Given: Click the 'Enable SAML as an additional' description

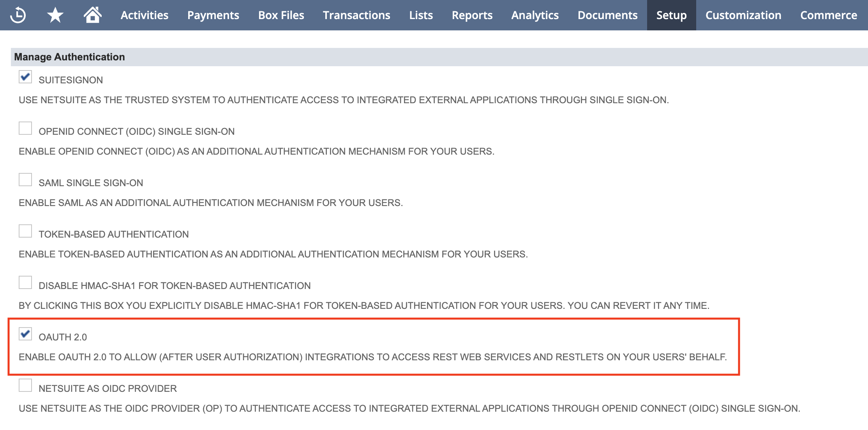Looking at the screenshot, I should (x=211, y=203).
